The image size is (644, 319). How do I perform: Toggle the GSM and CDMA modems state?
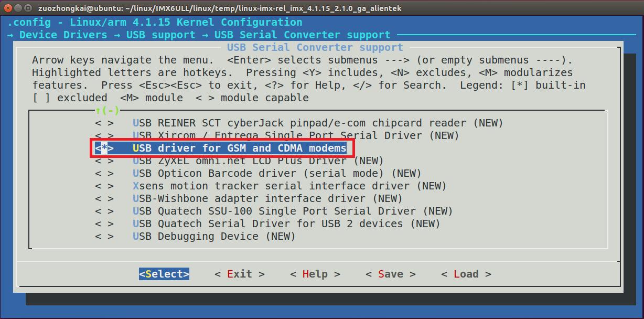pyautogui.click(x=104, y=148)
